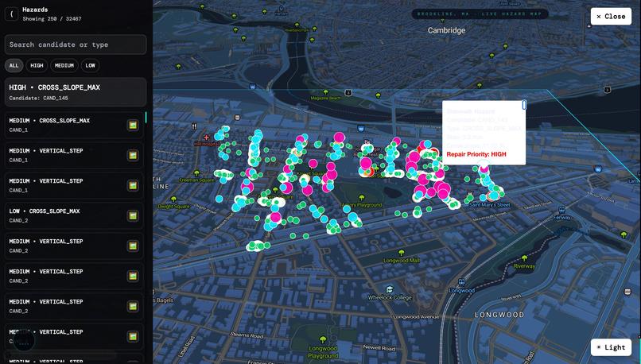Screen dimensions: 641x364
Task: Filter hazards by LOW priority
Action: click(91, 65)
